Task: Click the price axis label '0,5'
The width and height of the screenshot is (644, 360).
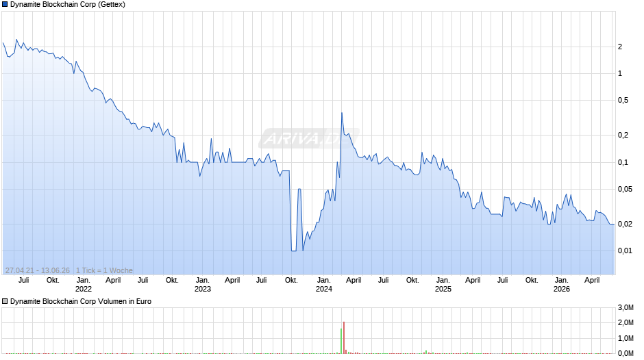Action: (623, 100)
